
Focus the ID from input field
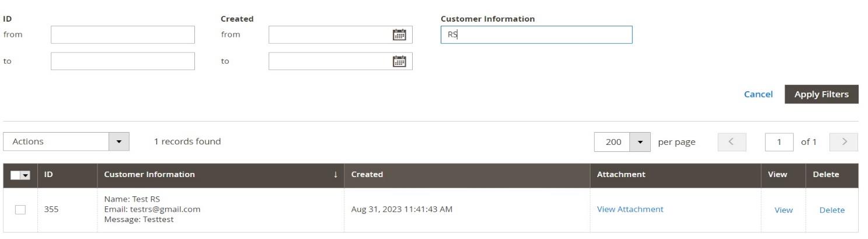coord(123,34)
